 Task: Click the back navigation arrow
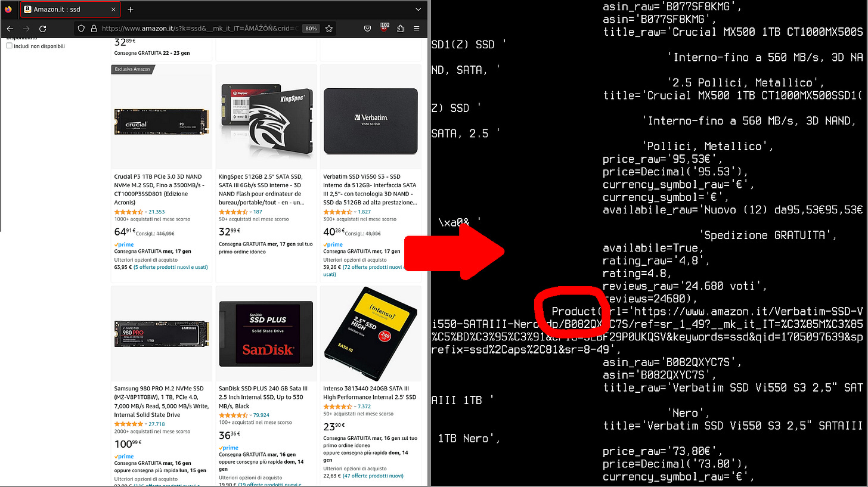10,28
